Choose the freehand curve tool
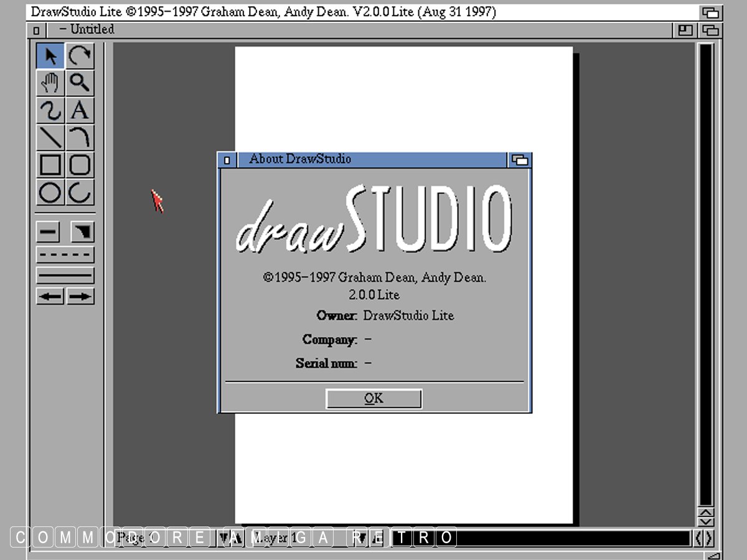Screen dimensions: 747x560 click(x=50, y=110)
